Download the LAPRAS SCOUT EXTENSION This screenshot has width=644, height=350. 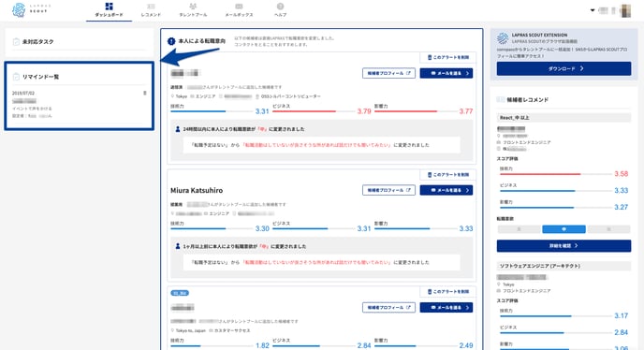pyautogui.click(x=563, y=68)
